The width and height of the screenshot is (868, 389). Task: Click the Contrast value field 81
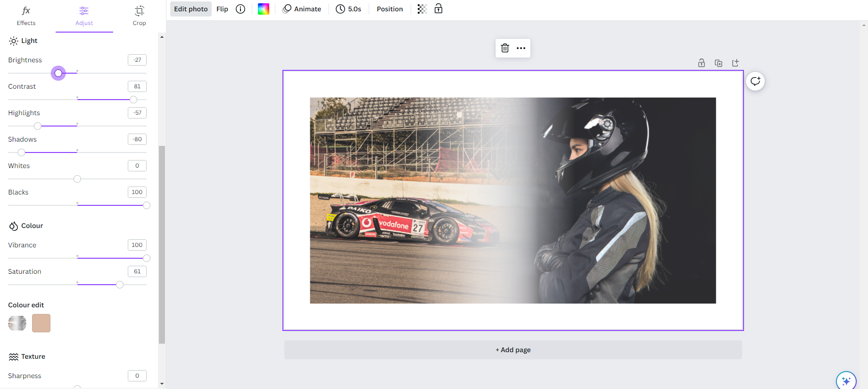(x=137, y=86)
